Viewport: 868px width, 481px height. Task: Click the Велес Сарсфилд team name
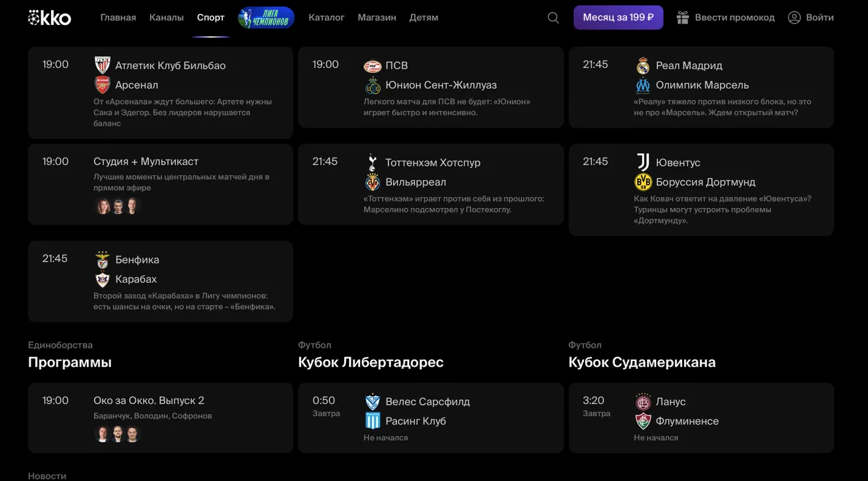point(428,401)
